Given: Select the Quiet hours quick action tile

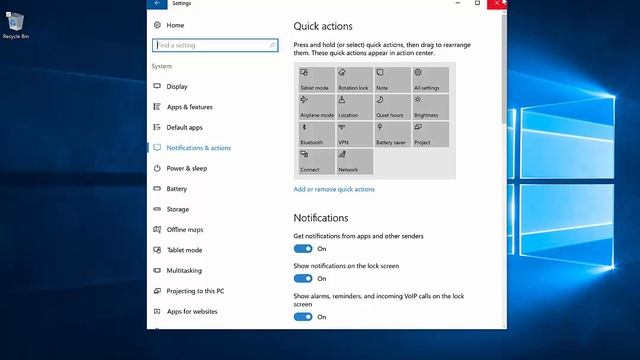Looking at the screenshot, I should [392, 107].
